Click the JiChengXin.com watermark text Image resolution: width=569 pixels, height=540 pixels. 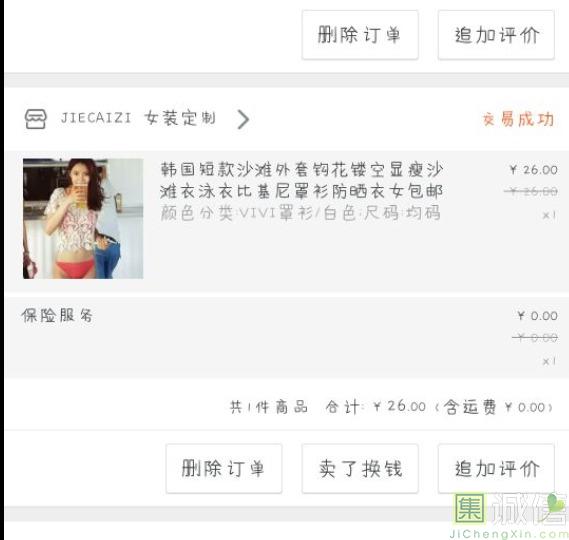point(509,534)
